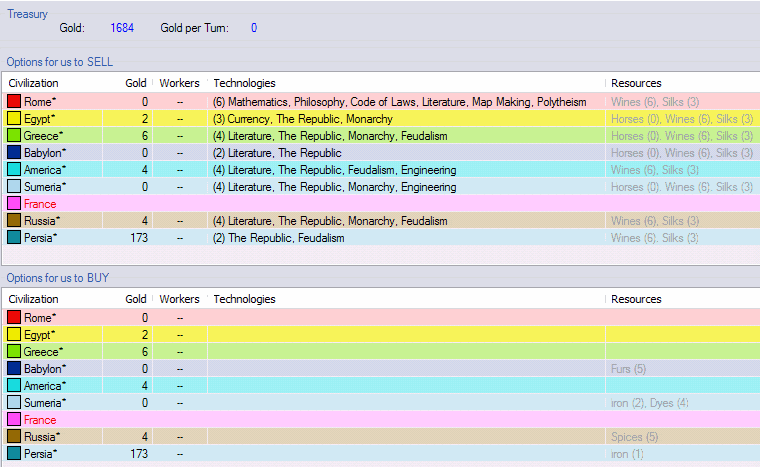
Task: Click Babylon's dark blue swatch in SELL list
Action: pos(14,152)
